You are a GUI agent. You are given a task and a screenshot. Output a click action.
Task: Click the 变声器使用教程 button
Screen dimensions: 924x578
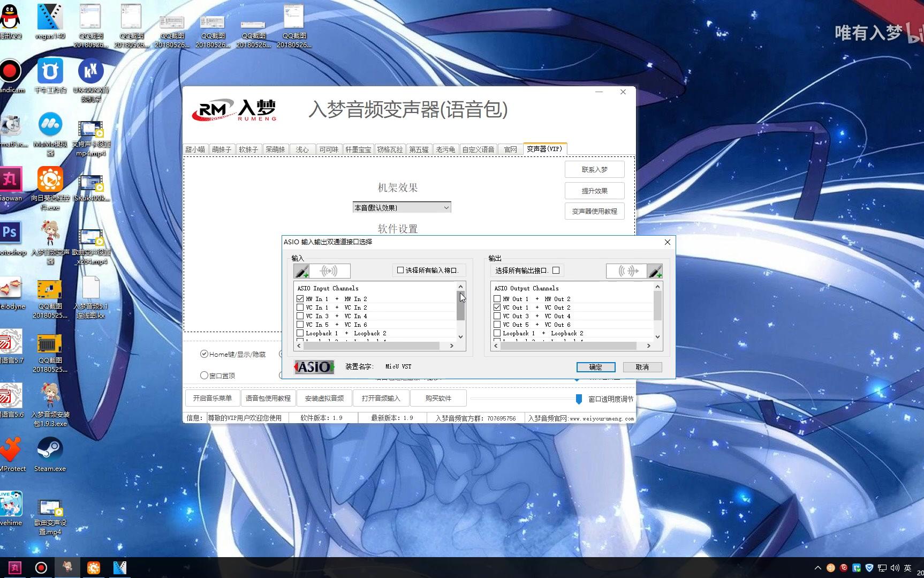[595, 211]
